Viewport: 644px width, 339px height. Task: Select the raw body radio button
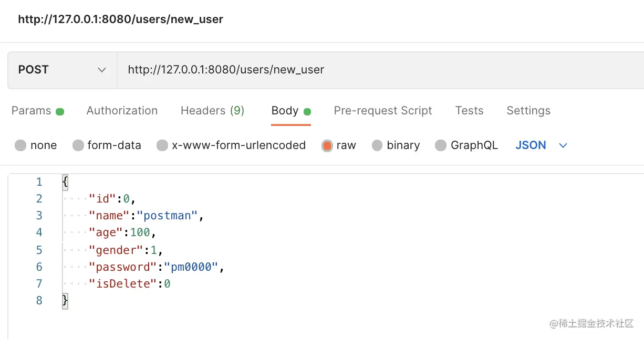tap(327, 145)
